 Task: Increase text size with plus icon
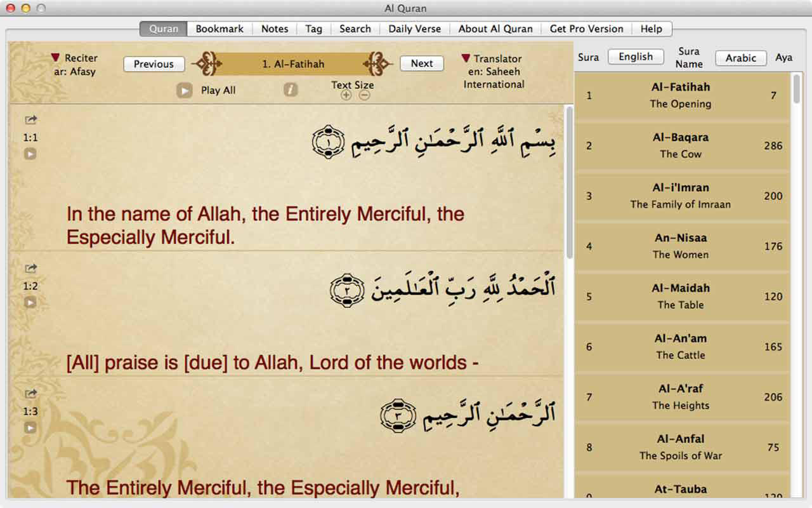[x=346, y=95]
